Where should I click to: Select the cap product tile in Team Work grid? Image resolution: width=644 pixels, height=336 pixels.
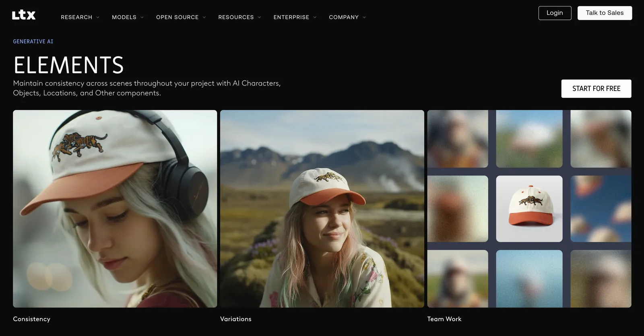tap(529, 209)
